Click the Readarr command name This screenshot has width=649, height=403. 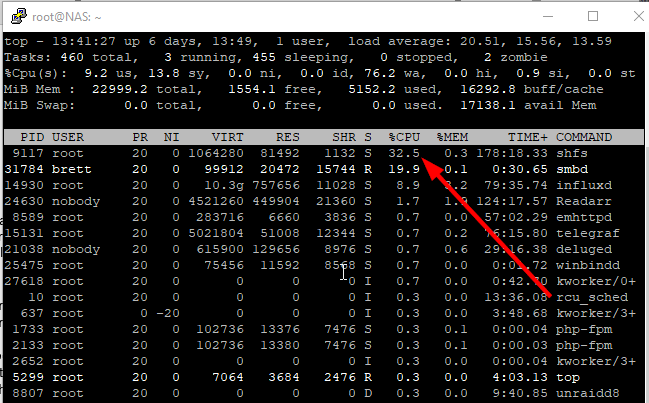tap(584, 201)
